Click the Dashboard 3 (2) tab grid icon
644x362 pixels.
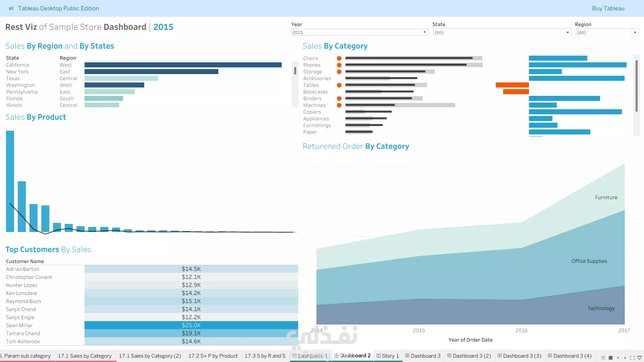pos(449,356)
